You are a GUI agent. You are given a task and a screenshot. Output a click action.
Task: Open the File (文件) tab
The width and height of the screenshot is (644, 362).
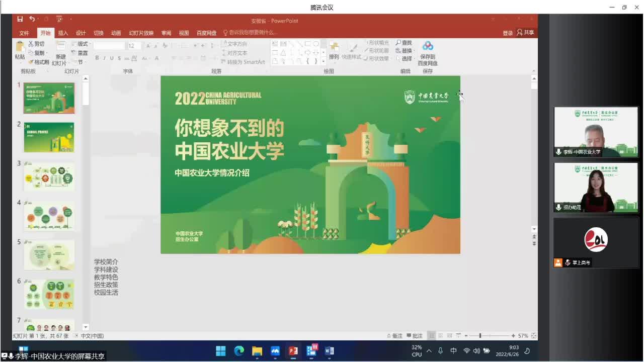tap(24, 33)
